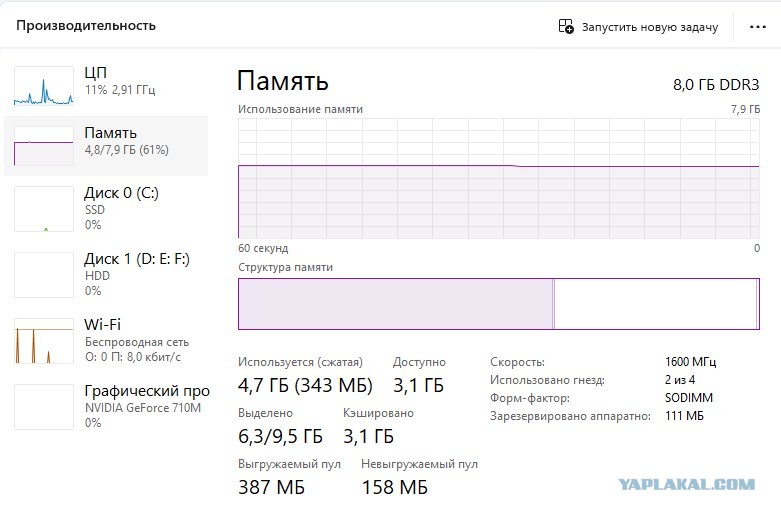This screenshot has width=781, height=514.
Task: Click the 8,0 ГБ DDR3 label
Action: (716, 85)
